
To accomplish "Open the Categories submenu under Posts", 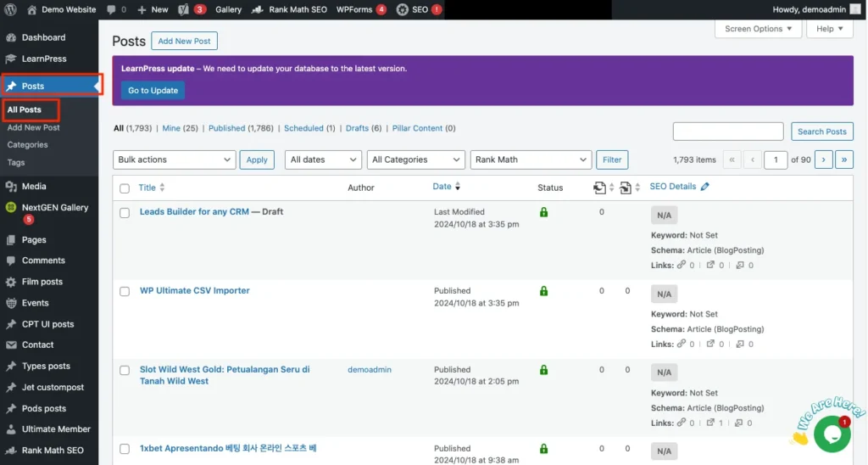I will coord(27,145).
